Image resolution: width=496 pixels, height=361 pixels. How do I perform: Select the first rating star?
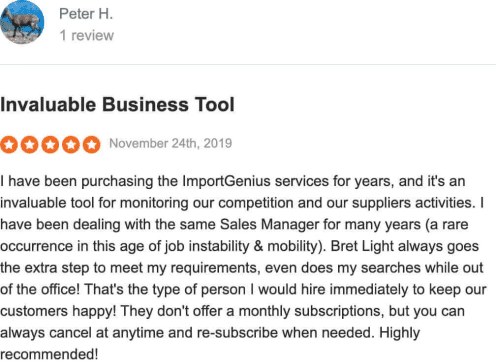9,145
